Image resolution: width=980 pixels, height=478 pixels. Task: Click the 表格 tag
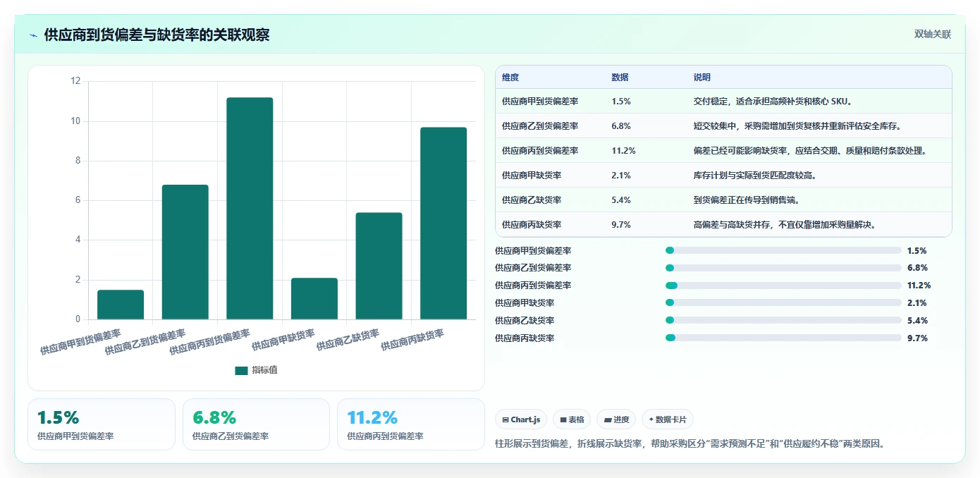point(572,419)
